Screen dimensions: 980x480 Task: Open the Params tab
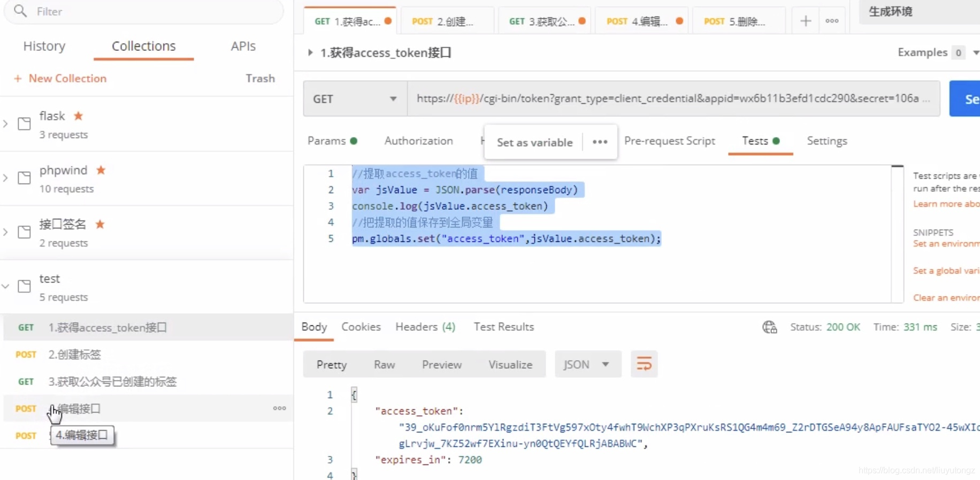coord(332,141)
